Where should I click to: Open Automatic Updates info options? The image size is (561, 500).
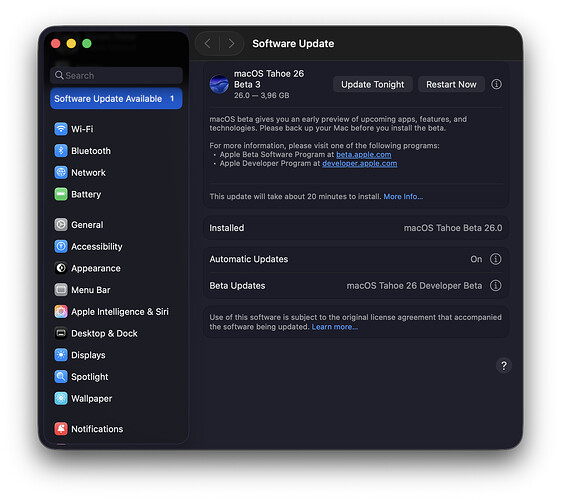496,259
